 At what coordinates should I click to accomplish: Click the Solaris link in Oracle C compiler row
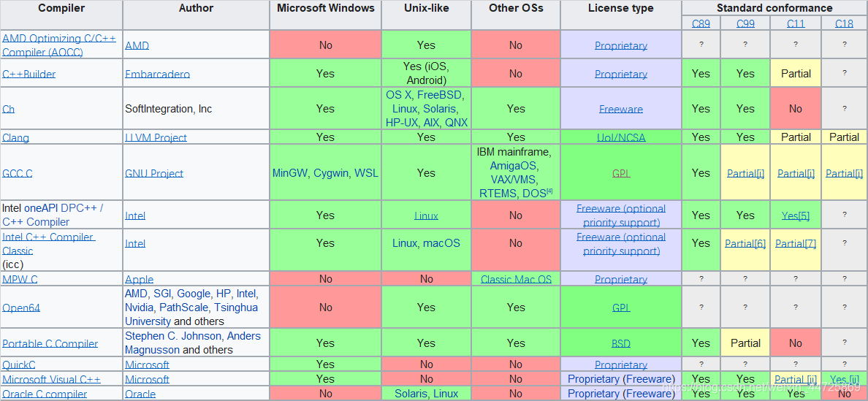[x=413, y=394]
